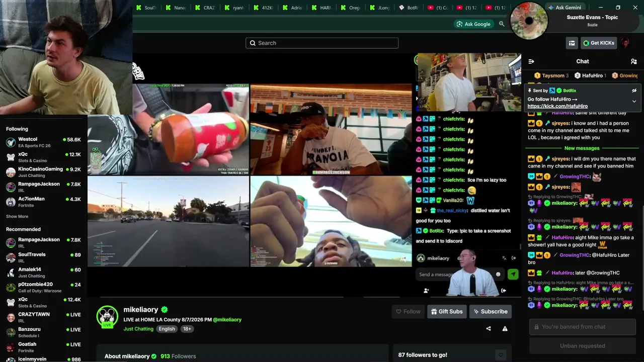Open p0tzombie420 recommended channel

tap(43, 287)
